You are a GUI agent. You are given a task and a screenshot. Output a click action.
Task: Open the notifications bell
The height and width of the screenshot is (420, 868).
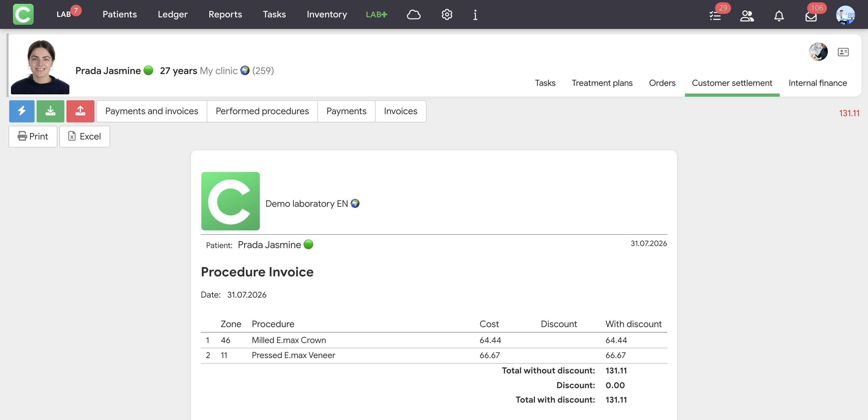pos(779,16)
